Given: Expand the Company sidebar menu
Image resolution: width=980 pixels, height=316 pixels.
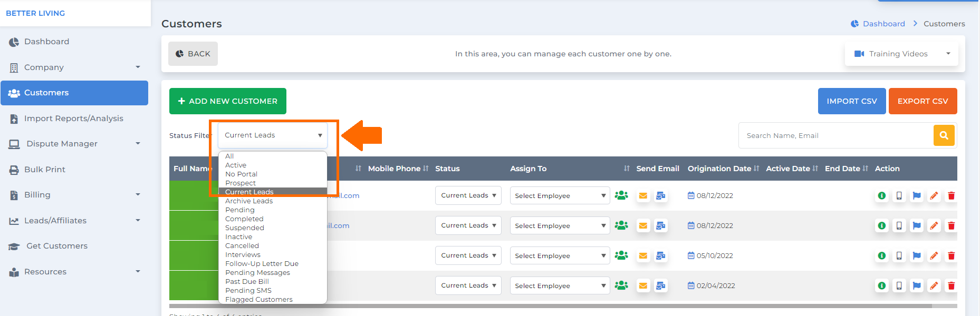Looking at the screenshot, I should (74, 67).
